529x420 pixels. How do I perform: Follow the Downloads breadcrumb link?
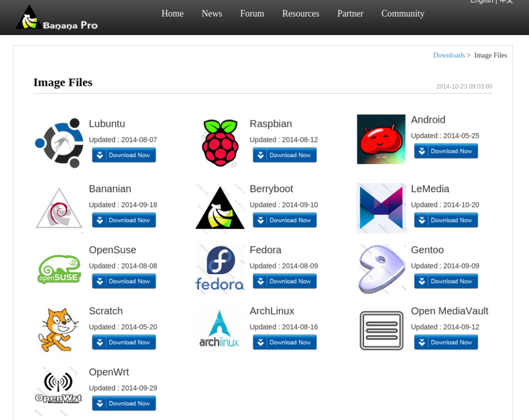tap(449, 55)
